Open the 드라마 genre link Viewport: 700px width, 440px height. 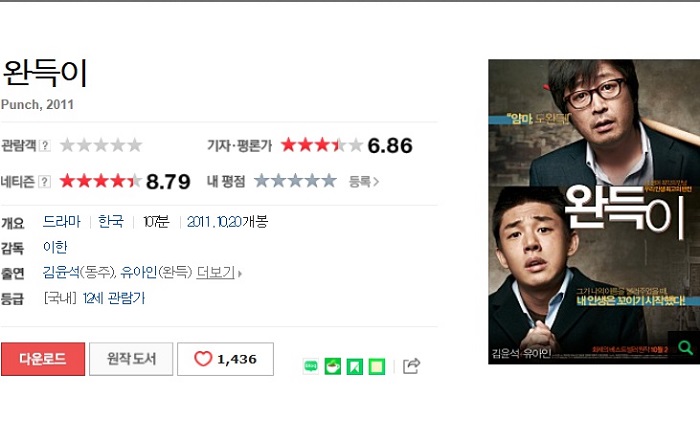click(x=62, y=221)
